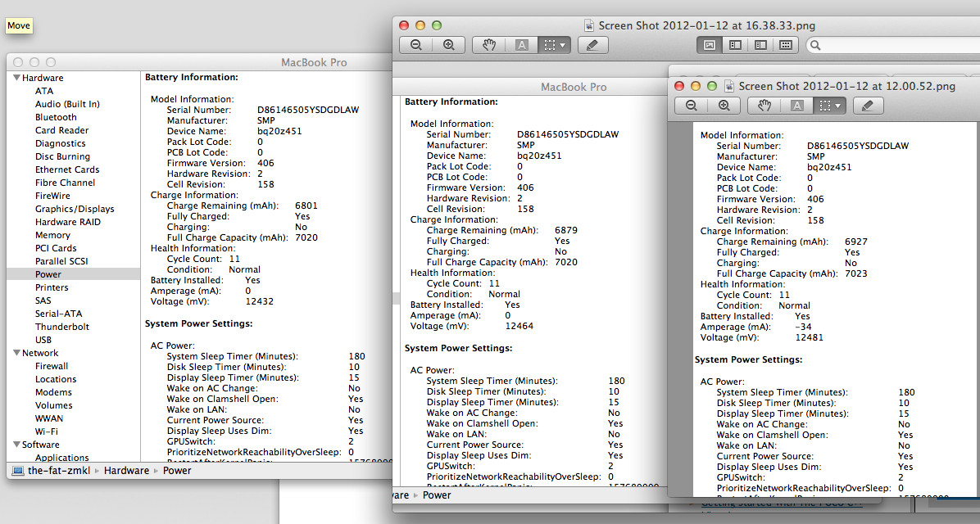Click 'the-fat-zmkl' in the path bar
Viewport: 980px width, 524px height.
58,471
